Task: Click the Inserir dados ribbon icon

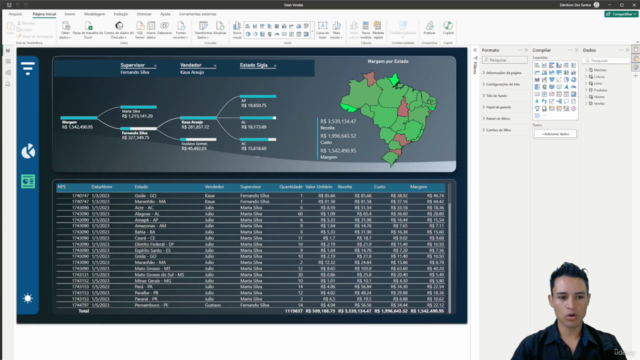Action: click(151, 30)
